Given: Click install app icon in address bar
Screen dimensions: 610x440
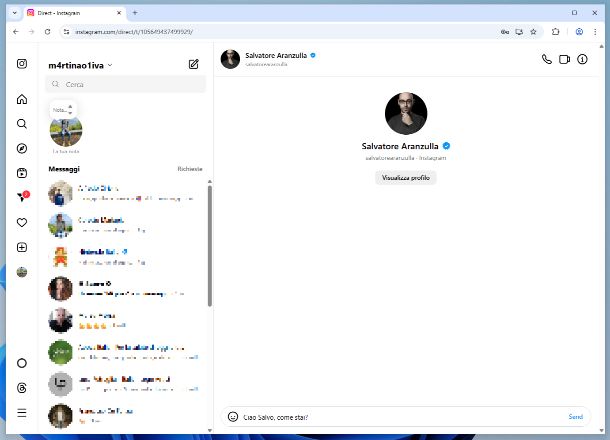Looking at the screenshot, I should click(x=519, y=32).
